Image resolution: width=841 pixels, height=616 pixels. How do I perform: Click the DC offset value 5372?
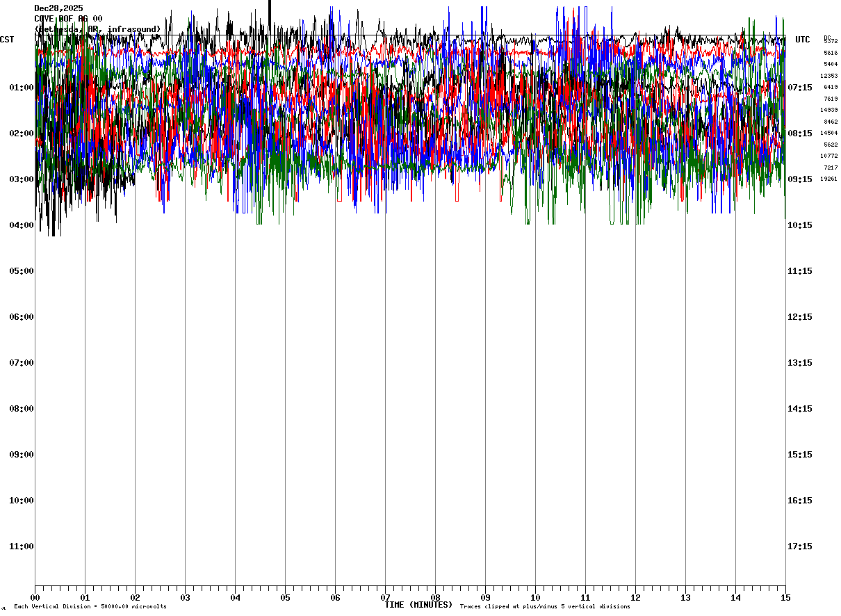(831, 42)
